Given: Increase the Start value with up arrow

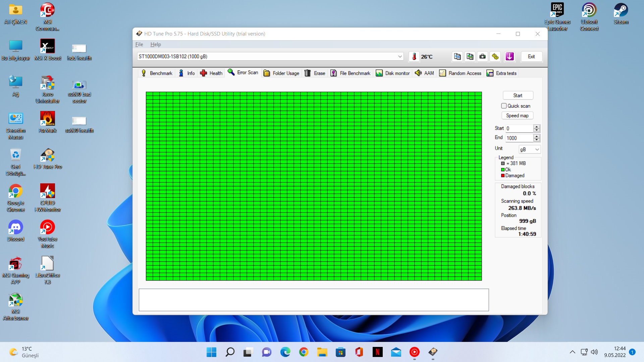Looking at the screenshot, I should (537, 127).
